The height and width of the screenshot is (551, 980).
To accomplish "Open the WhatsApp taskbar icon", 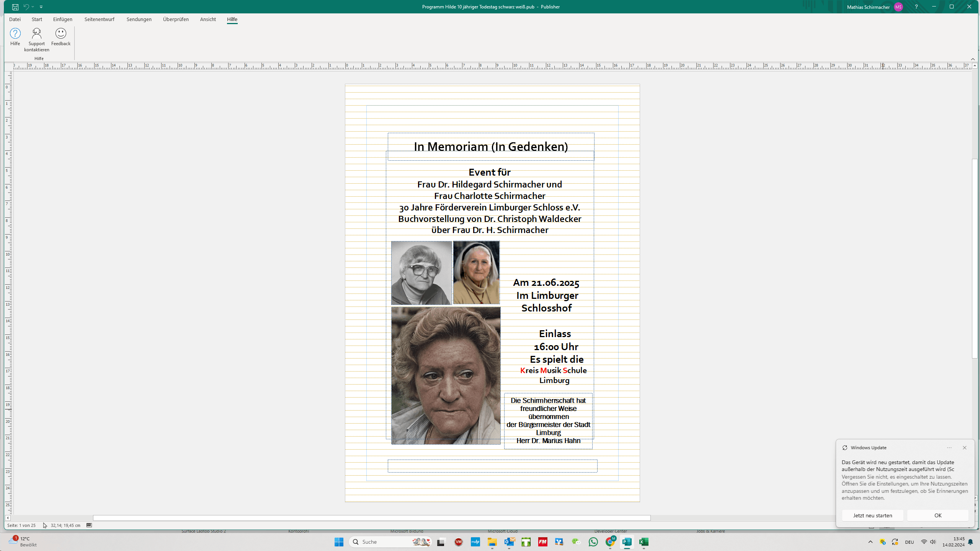I will point(593,542).
